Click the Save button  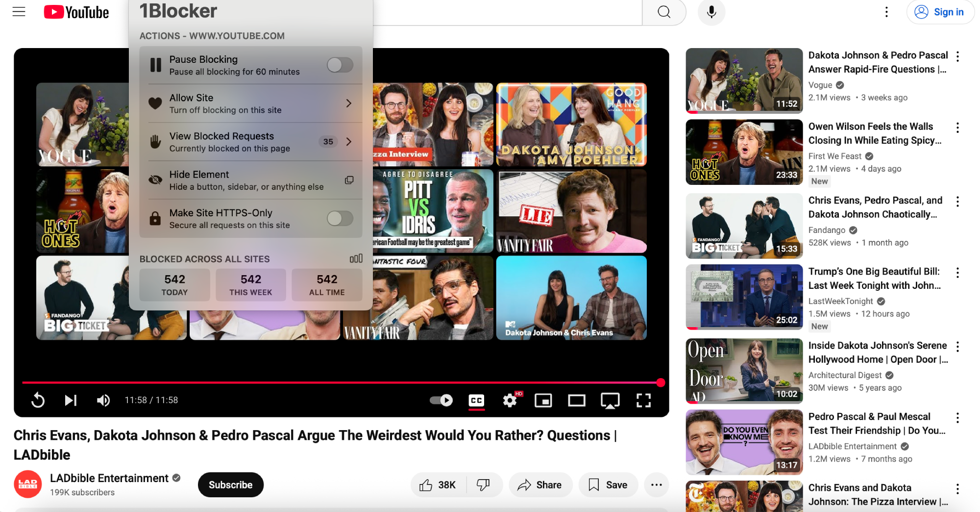(608, 485)
